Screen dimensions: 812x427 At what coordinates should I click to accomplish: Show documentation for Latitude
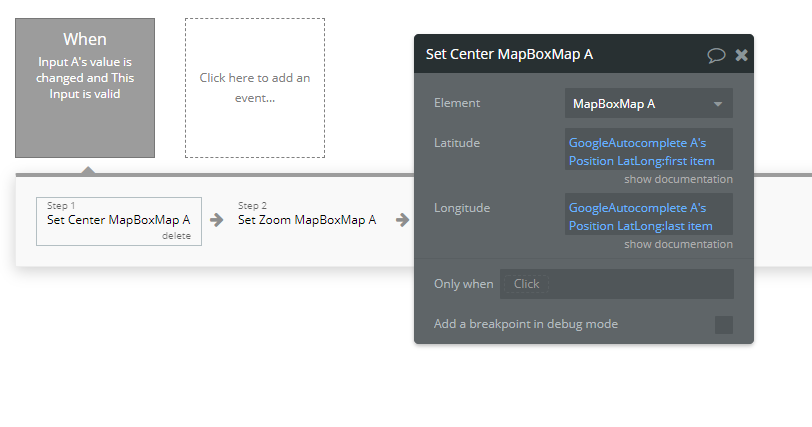678,179
